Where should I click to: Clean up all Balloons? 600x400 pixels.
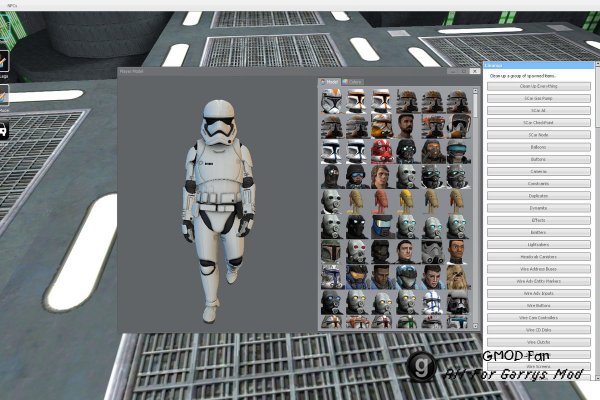[538, 147]
